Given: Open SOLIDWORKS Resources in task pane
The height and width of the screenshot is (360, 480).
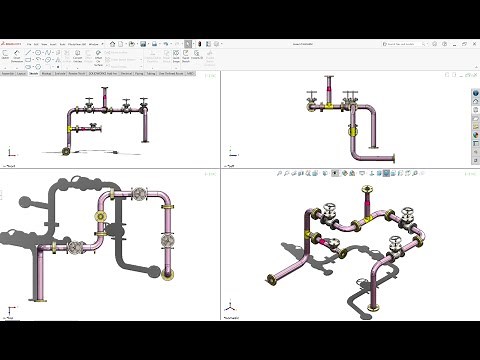Looking at the screenshot, I should 476,93.
